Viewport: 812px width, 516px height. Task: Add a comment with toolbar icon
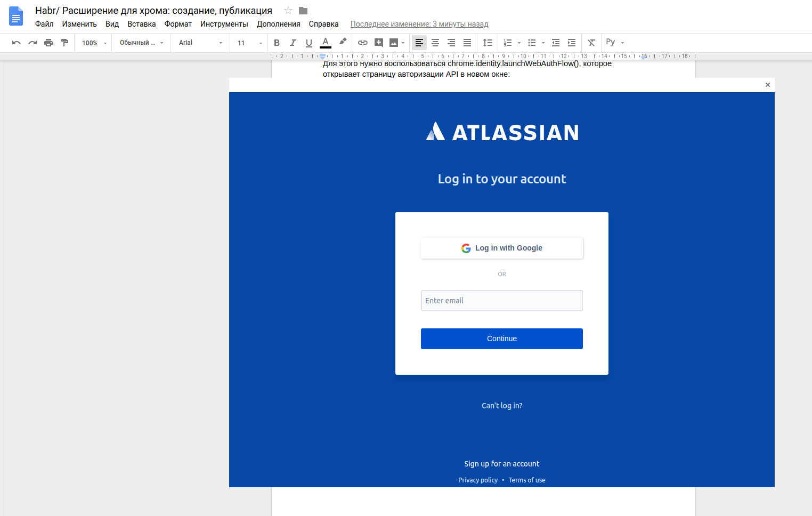pos(379,43)
